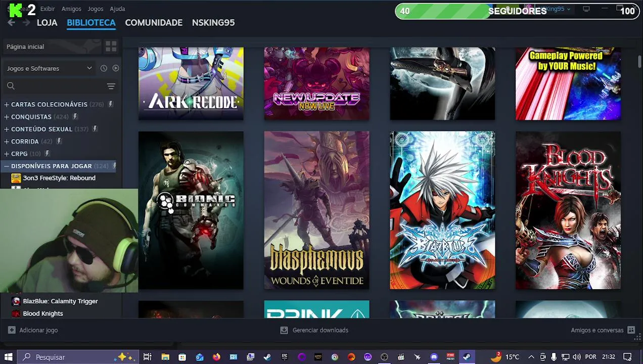Open File Explorer from the taskbar
Image resolution: width=643 pixels, height=364 pixels.
click(x=165, y=357)
